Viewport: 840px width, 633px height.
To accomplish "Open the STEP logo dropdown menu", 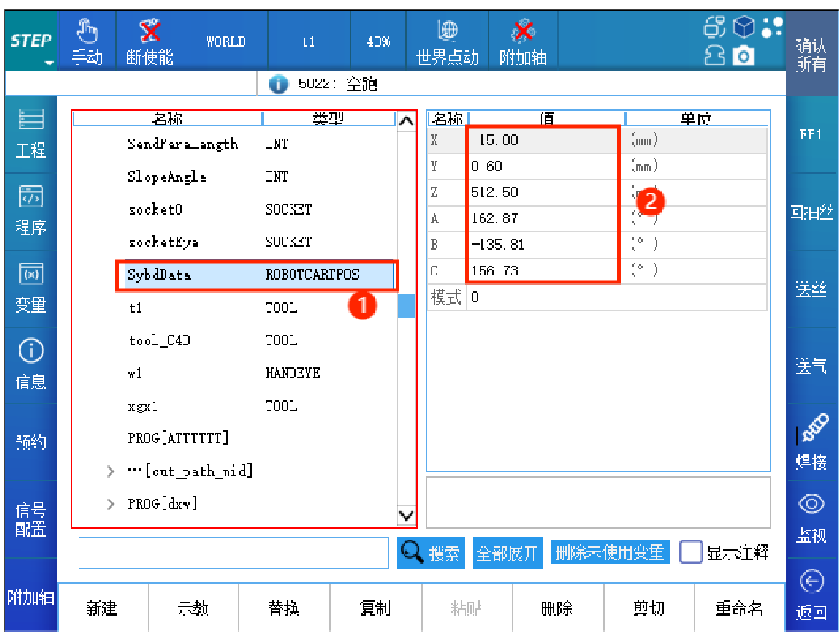I will 32,43.
